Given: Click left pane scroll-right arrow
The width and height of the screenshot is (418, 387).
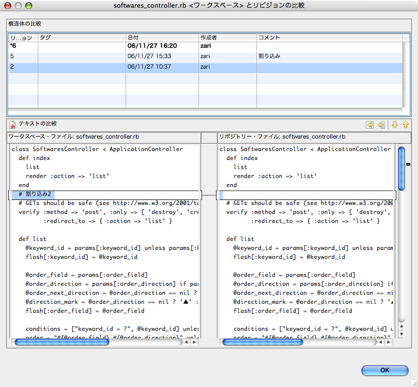Looking at the screenshot, I should [194, 342].
